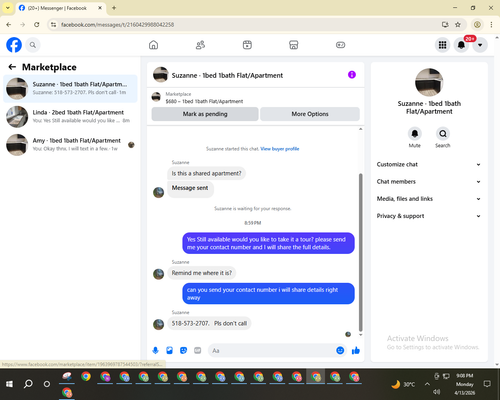Click the browser back button
The width and height of the screenshot is (500, 400).
[x=9, y=25]
